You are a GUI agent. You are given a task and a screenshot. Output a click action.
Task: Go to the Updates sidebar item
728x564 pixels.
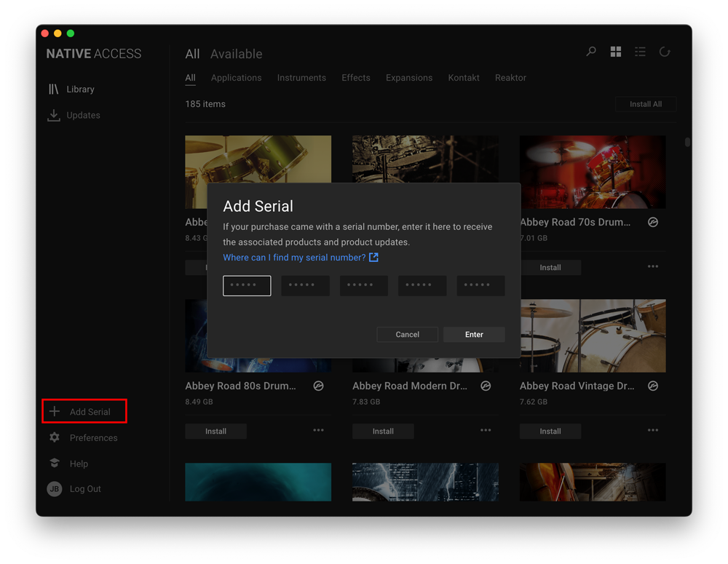click(74, 115)
